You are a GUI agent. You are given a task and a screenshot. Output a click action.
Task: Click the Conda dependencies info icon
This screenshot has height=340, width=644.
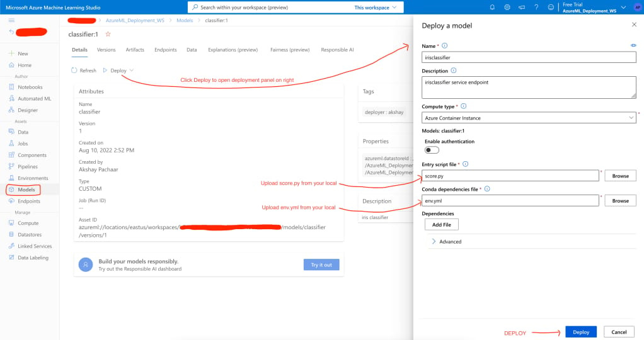point(486,189)
